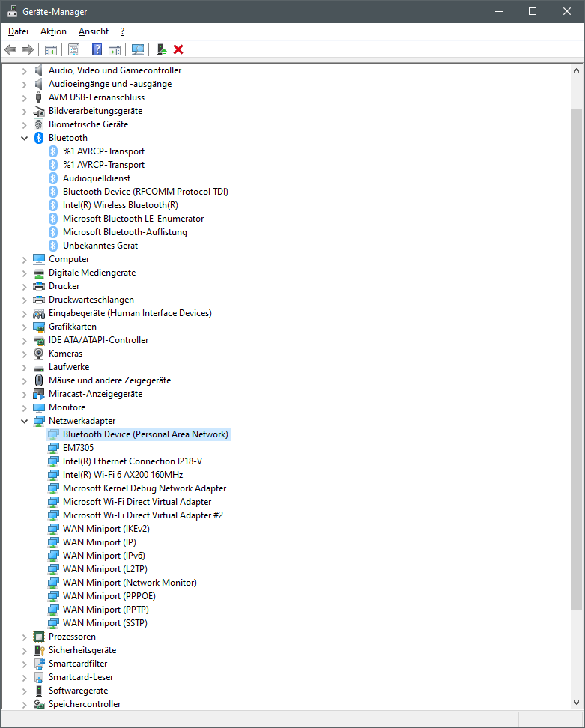
Task: Expand the Computer category
Action: click(25, 260)
